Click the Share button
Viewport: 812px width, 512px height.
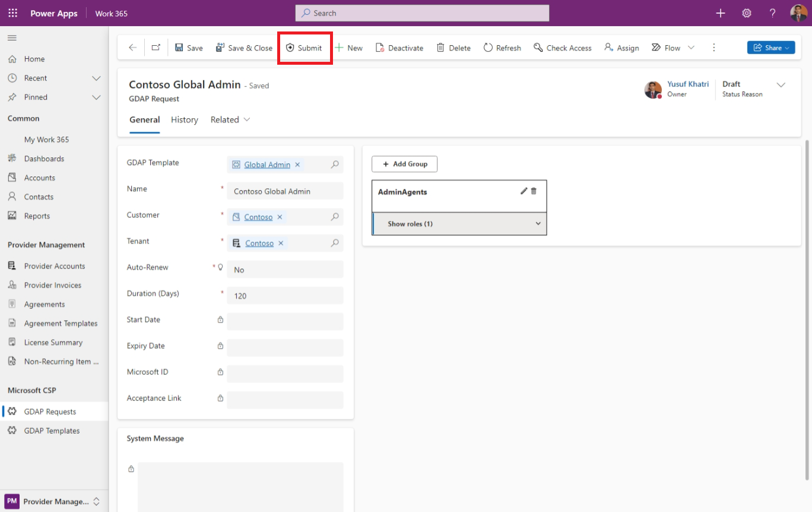click(x=771, y=48)
